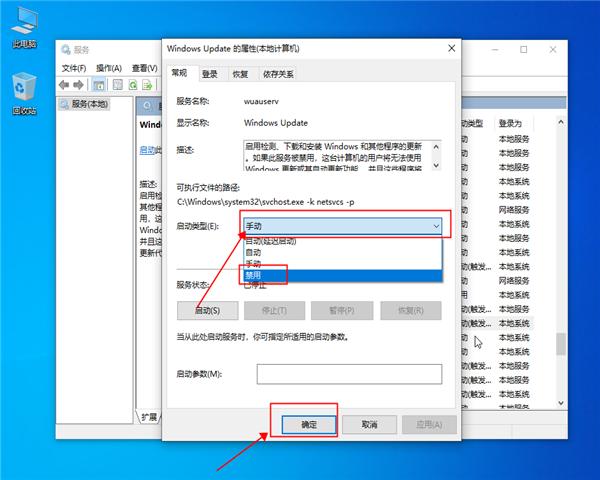Viewport: 600px width, 480px height.
Task: Minimize the Services window
Action: (495, 49)
